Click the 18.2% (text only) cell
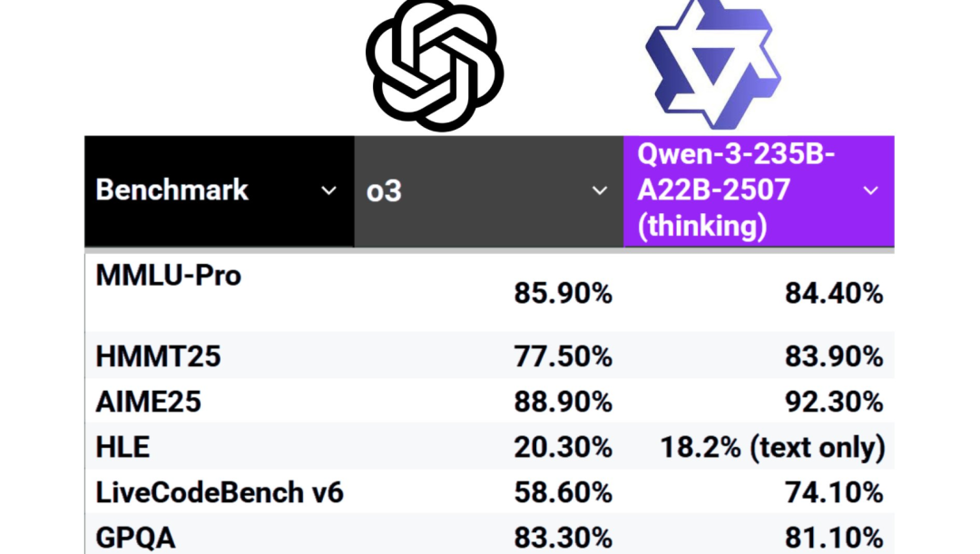The height and width of the screenshot is (554, 980). click(x=772, y=447)
